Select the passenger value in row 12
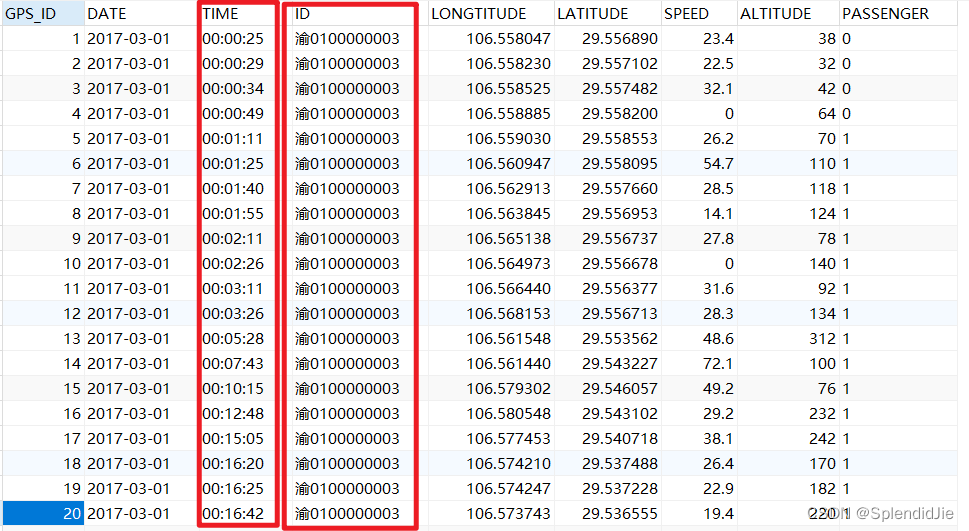969x531 pixels. (847, 314)
